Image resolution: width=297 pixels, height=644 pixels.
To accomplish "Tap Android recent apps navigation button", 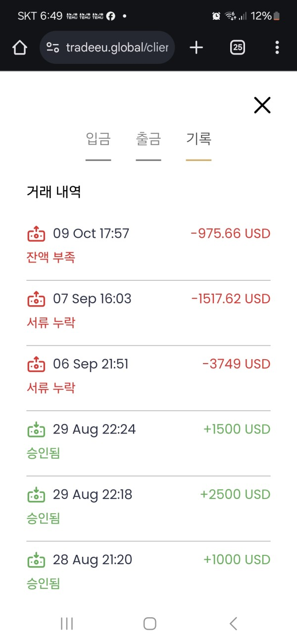I will click(x=67, y=624).
